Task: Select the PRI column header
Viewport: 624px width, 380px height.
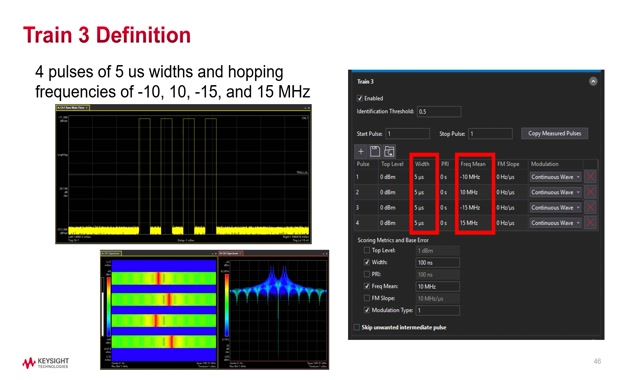Action: pyautogui.click(x=445, y=164)
